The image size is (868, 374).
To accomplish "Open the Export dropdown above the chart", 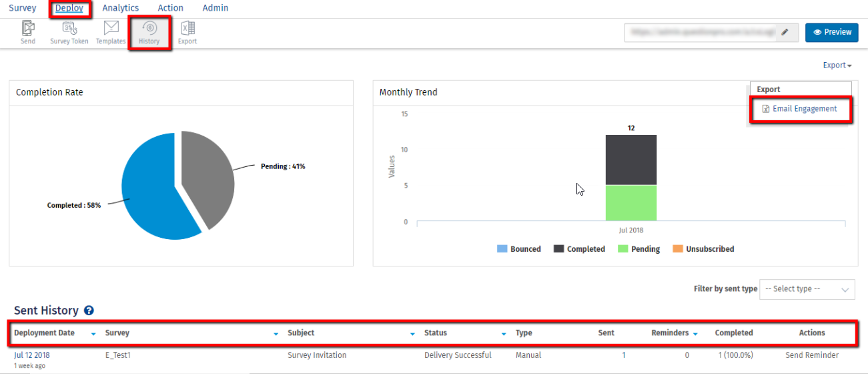I will click(x=837, y=65).
